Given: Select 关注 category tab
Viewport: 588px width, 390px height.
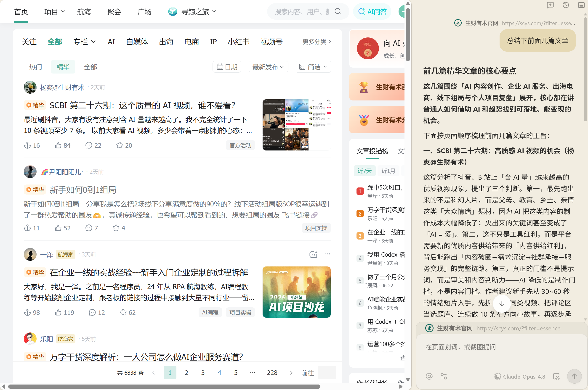Looking at the screenshot, I should pyautogui.click(x=29, y=42).
